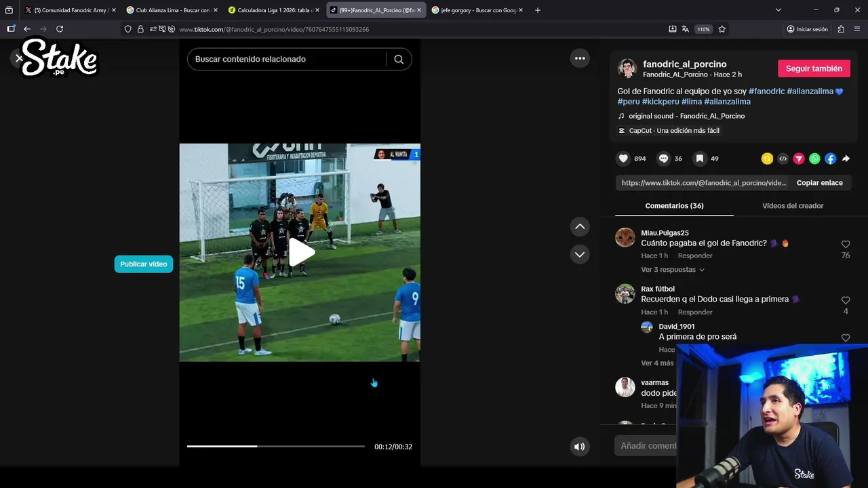Bookmark the video with the favorites icon
The height and width of the screenshot is (488, 868).
699,159
